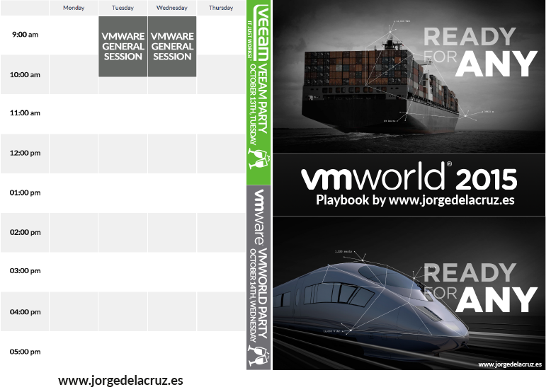Click the wine glasses icon on Veeam banner

tap(259, 158)
